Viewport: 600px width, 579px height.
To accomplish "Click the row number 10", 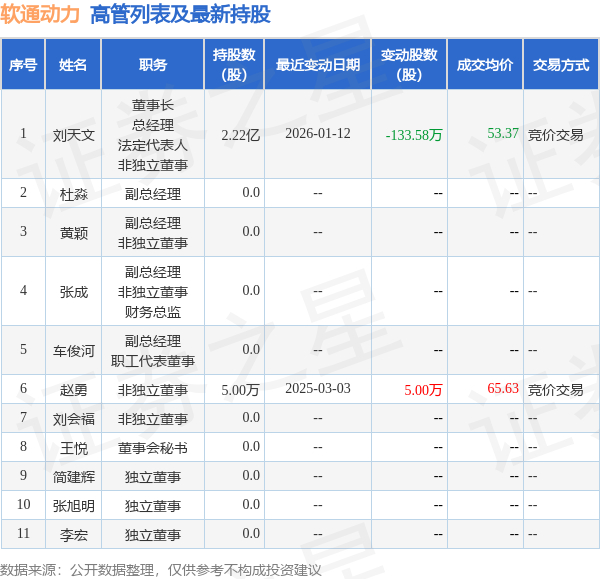I will click(x=23, y=504).
